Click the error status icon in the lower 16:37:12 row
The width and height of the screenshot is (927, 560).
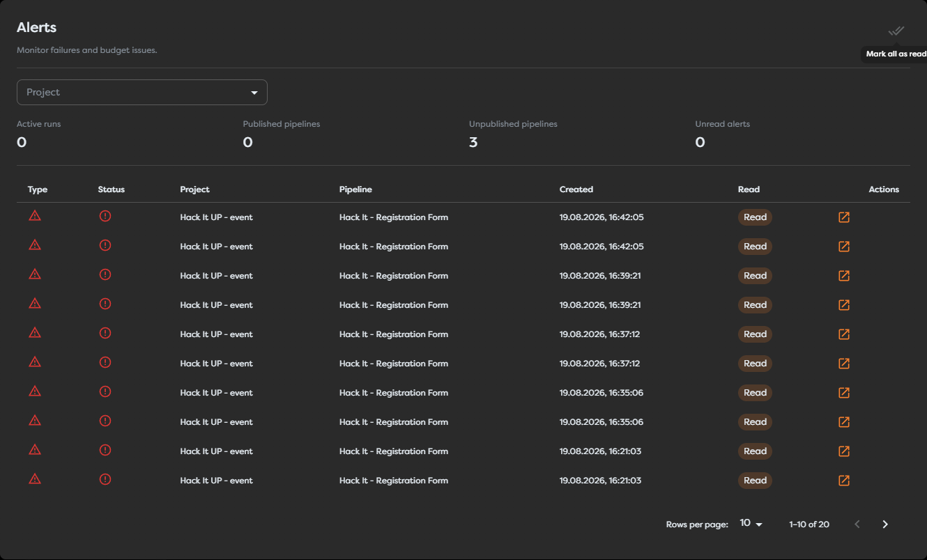pyautogui.click(x=105, y=362)
